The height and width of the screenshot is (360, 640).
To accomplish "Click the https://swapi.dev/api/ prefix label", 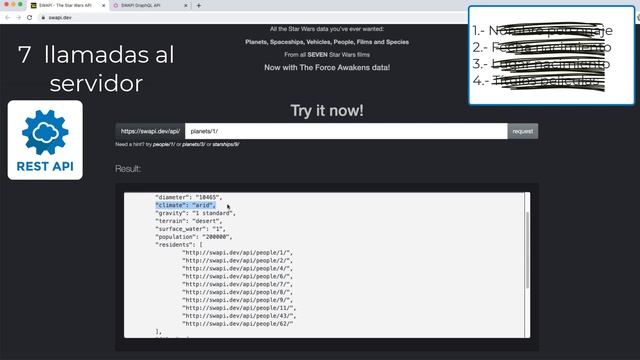I will [x=150, y=131].
